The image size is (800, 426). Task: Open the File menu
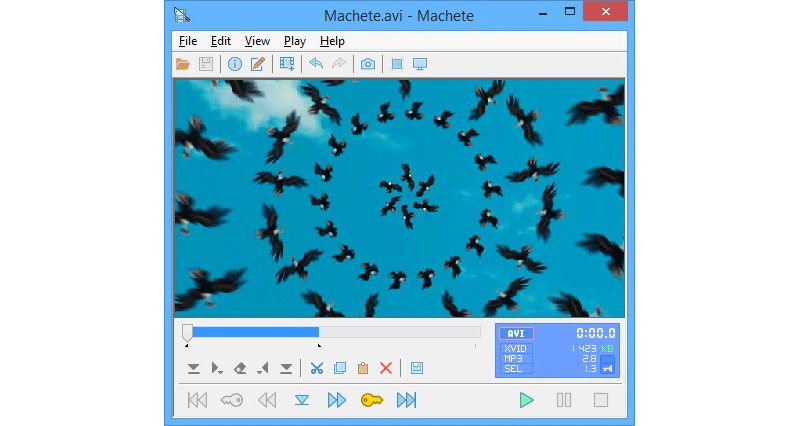188,41
